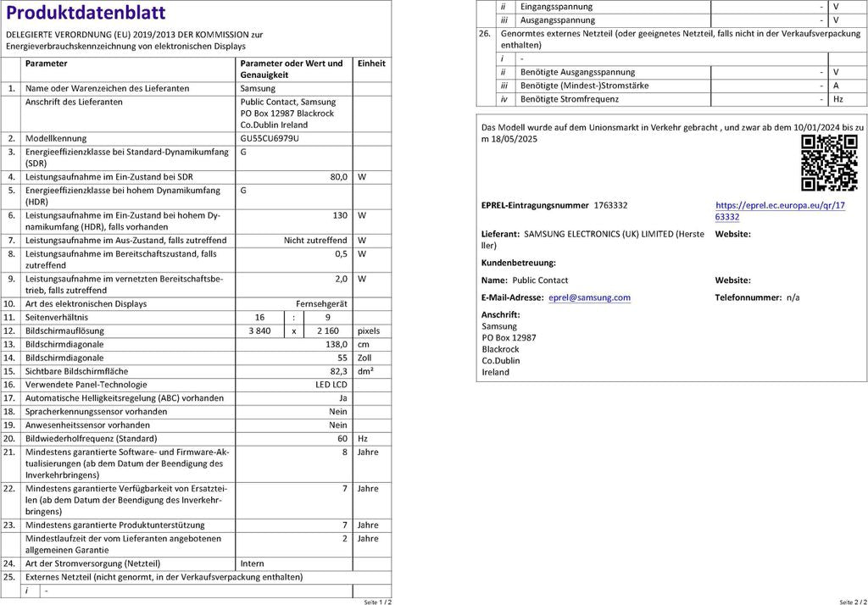Select the refresh rate value 60
The width and height of the screenshot is (868, 605).
[342, 439]
